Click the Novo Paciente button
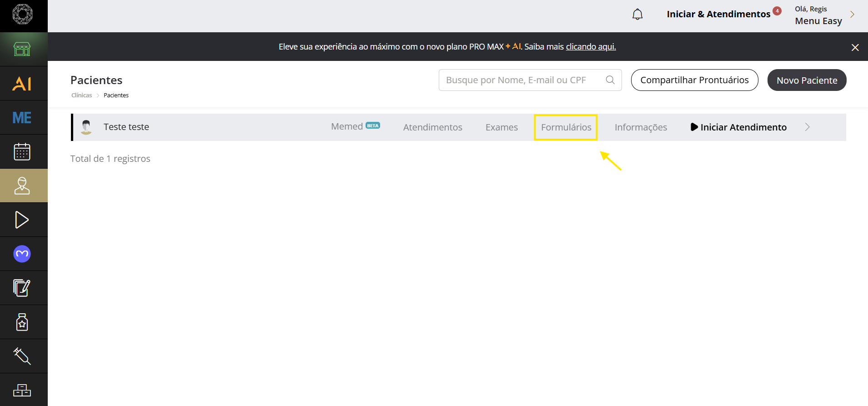 (x=807, y=80)
